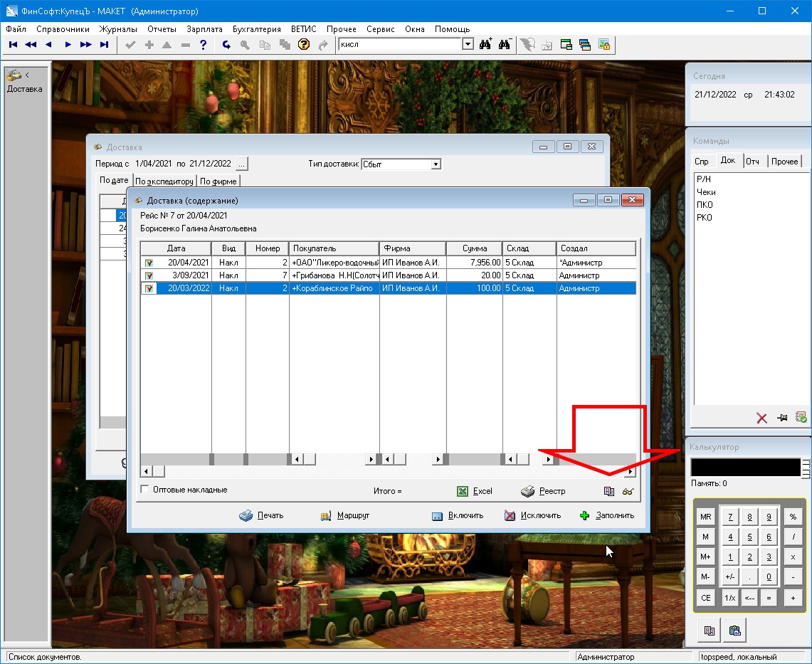812x664 pixels.
Task: Click the pin icon in Команды panel
Action: pos(782,418)
